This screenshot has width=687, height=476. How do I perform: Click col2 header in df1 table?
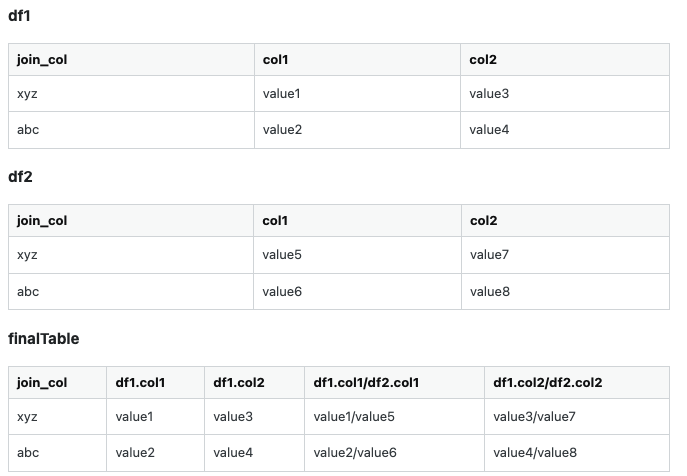[x=565, y=60]
